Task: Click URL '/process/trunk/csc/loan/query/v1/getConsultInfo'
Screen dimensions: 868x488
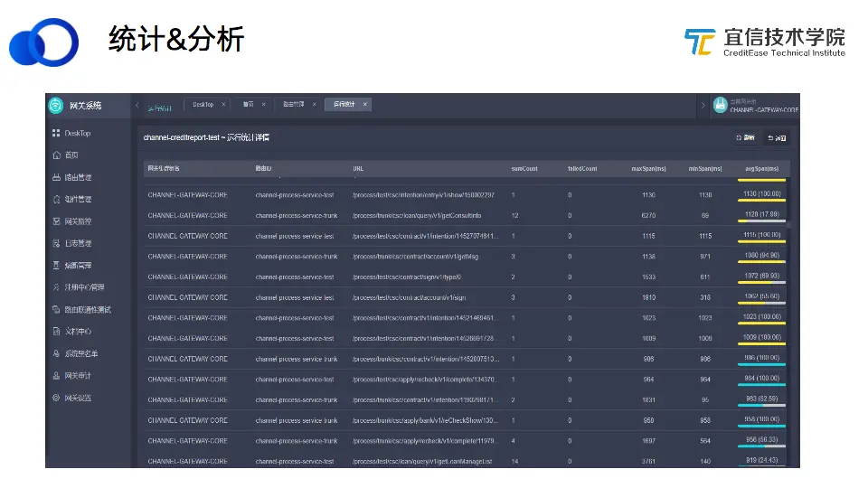Action: [417, 216]
